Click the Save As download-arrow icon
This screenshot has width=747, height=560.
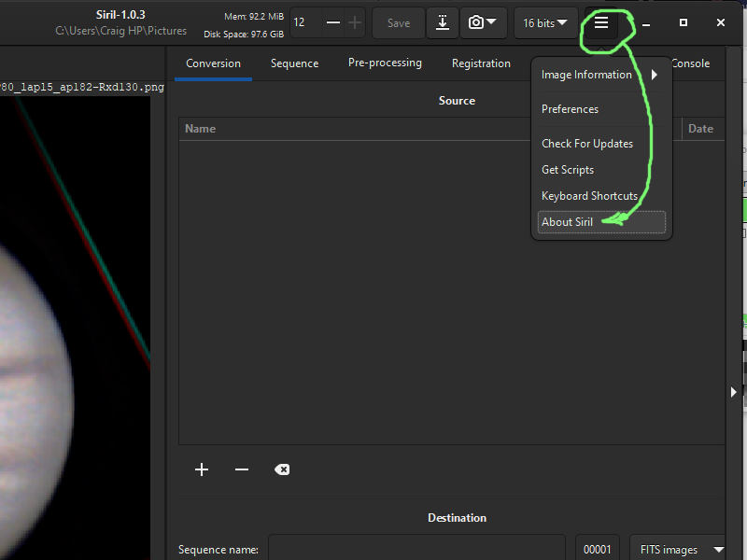click(443, 23)
